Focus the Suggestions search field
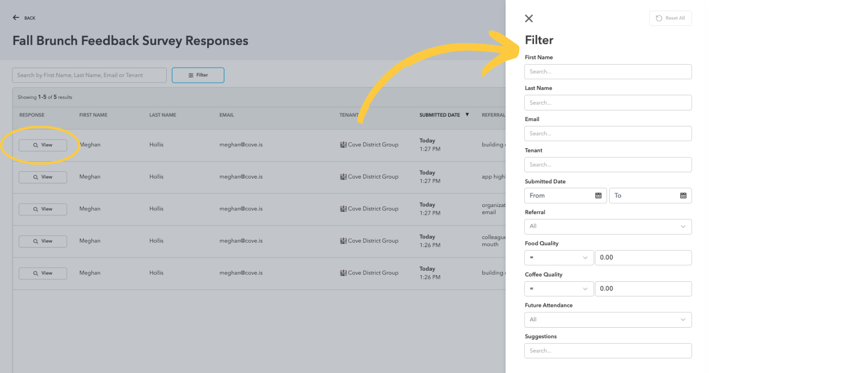The image size is (868, 373). [x=608, y=351]
